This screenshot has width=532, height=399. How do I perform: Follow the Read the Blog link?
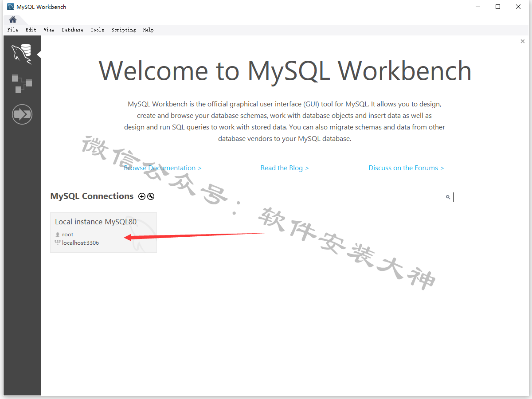click(285, 168)
